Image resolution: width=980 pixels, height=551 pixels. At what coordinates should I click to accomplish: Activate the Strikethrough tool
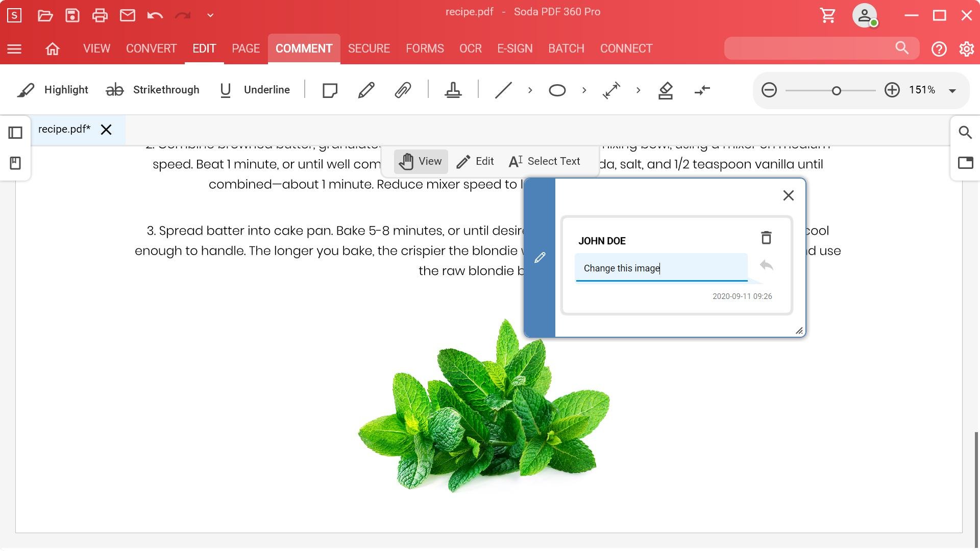click(x=152, y=90)
